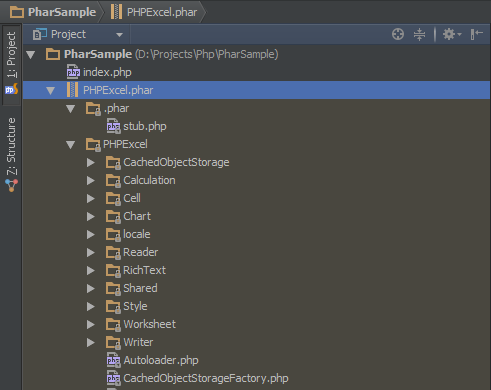Click the Style folder icon
491x390 pixels.
(x=113, y=306)
